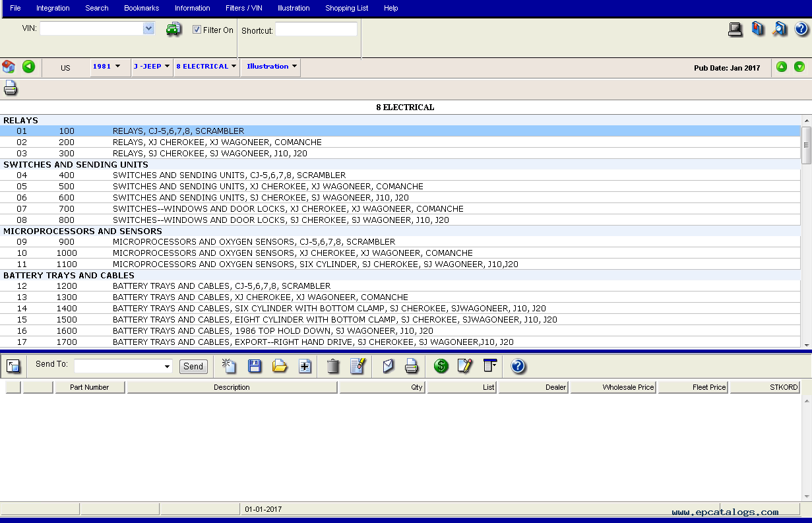812x523 pixels.
Task: Click the Shortcut input field
Action: click(316, 29)
